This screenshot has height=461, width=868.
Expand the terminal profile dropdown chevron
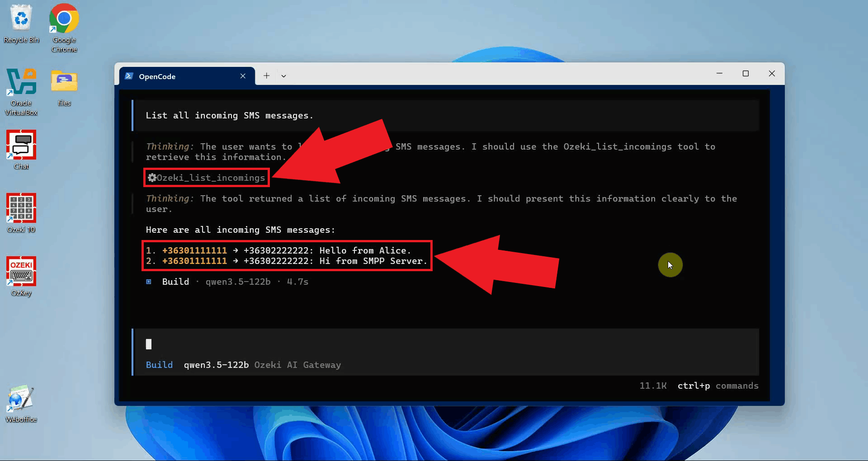283,76
